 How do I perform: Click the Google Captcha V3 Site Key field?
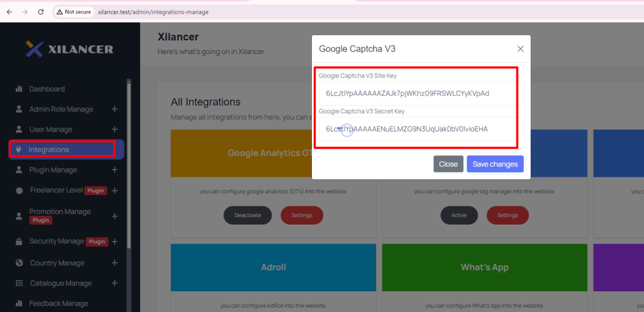click(421, 93)
